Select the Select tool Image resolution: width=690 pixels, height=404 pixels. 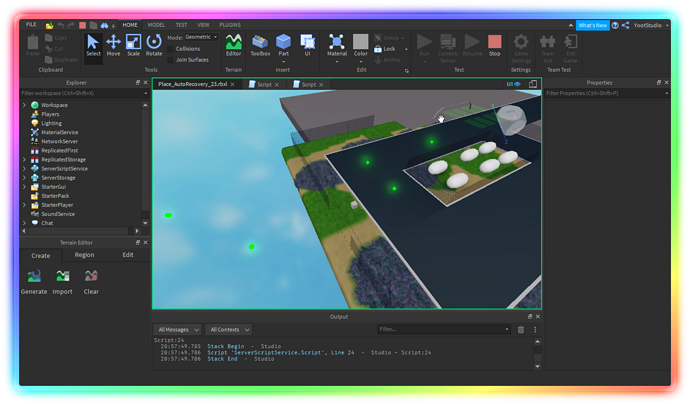point(93,45)
